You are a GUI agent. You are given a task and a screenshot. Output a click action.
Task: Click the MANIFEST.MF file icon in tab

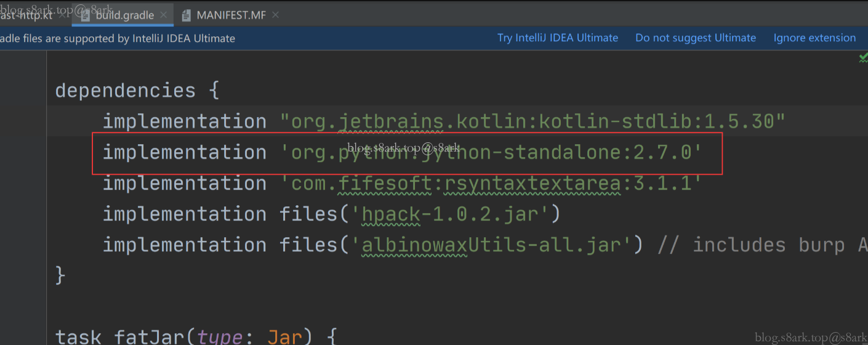(x=187, y=15)
